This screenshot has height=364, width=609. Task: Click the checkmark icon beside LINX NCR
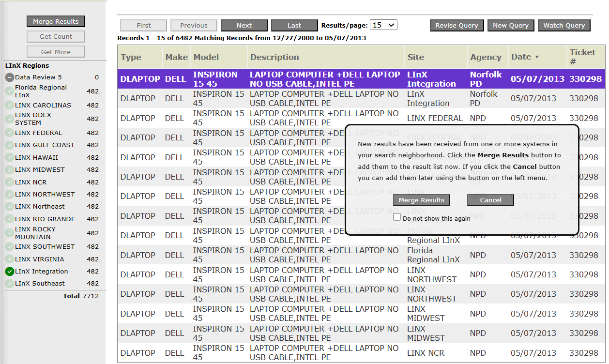point(10,182)
